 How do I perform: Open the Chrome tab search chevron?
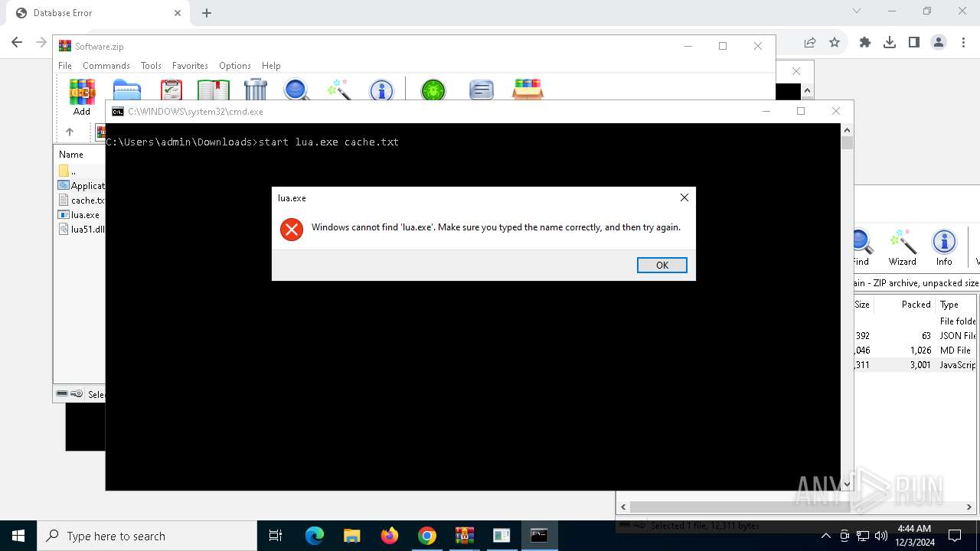(x=857, y=11)
